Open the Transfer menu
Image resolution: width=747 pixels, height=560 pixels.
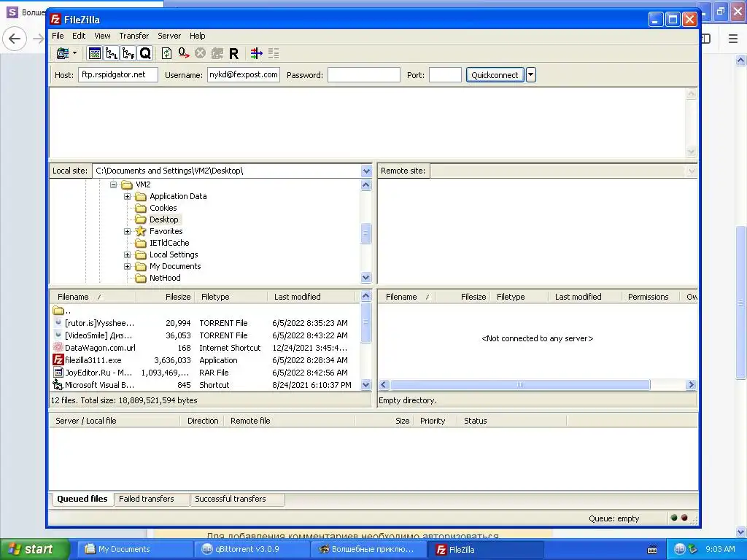134,36
